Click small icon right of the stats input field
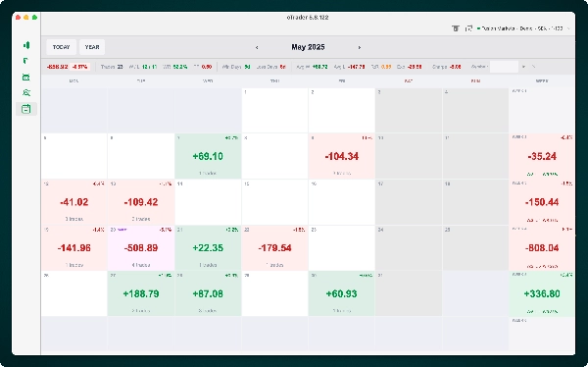Image resolution: width=588 pixels, height=367 pixels. 523,67
